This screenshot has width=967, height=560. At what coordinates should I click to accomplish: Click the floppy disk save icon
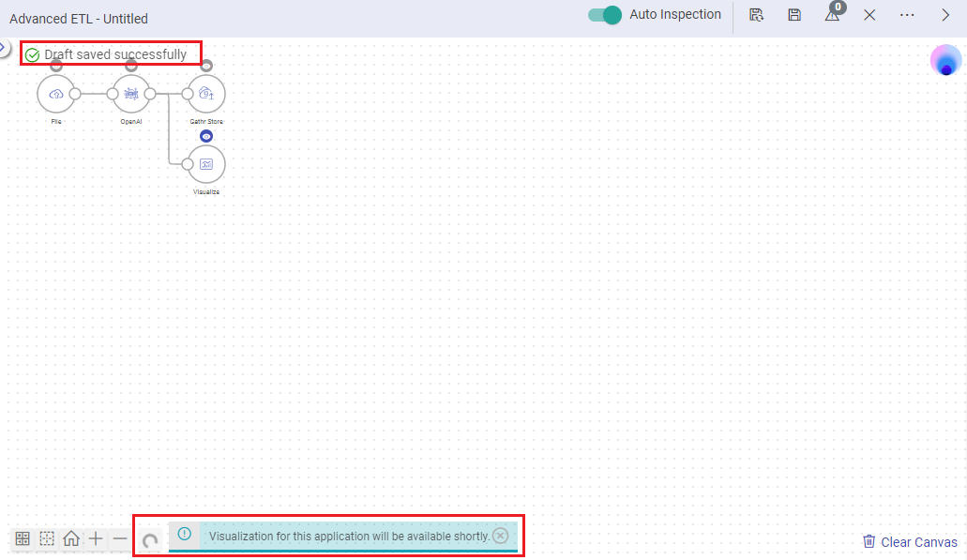pyautogui.click(x=794, y=15)
